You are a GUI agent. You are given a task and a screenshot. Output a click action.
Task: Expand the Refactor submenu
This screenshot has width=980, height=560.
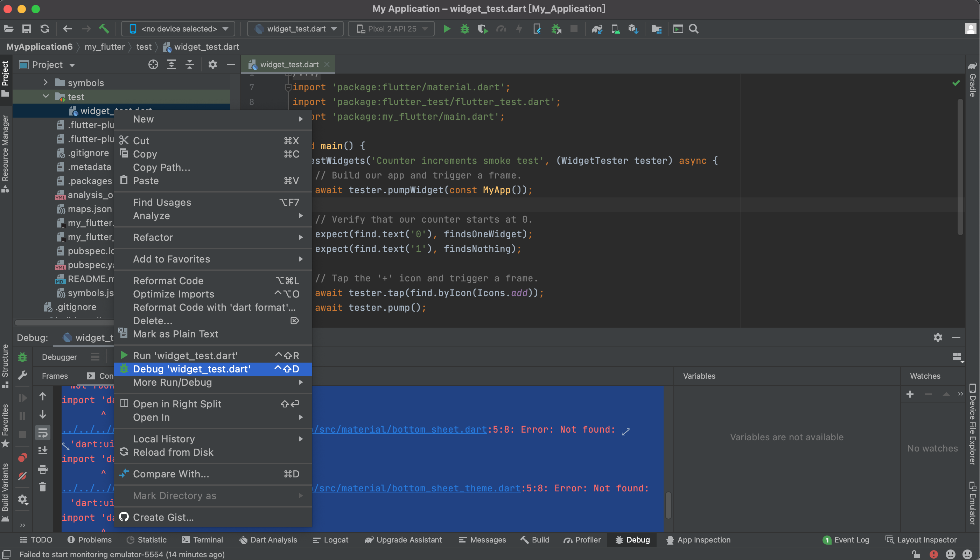213,237
